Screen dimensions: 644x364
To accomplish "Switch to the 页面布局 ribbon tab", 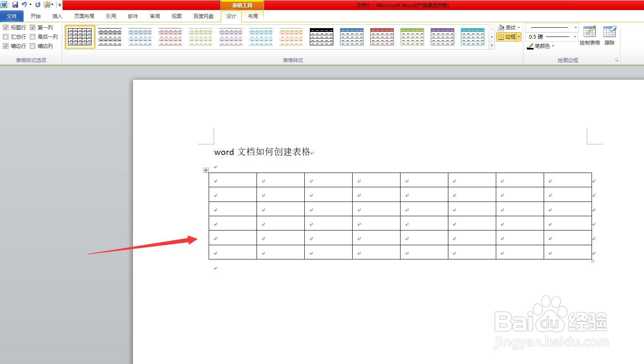I will 84,16.
